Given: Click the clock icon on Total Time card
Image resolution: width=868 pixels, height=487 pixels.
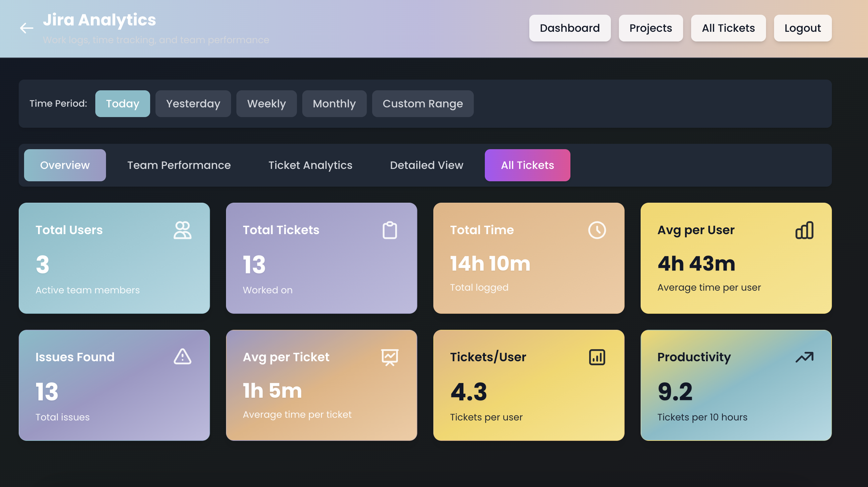Looking at the screenshot, I should 596,230.
